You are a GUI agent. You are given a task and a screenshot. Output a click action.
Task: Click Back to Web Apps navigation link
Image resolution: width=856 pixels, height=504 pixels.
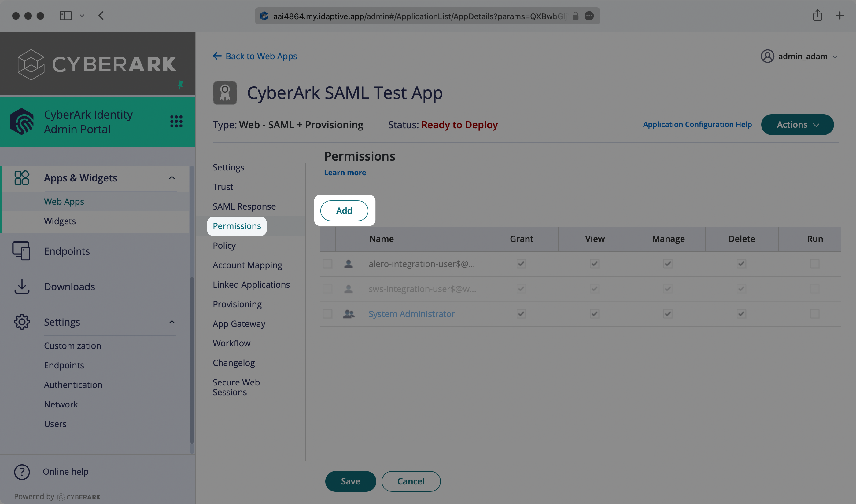click(x=255, y=55)
